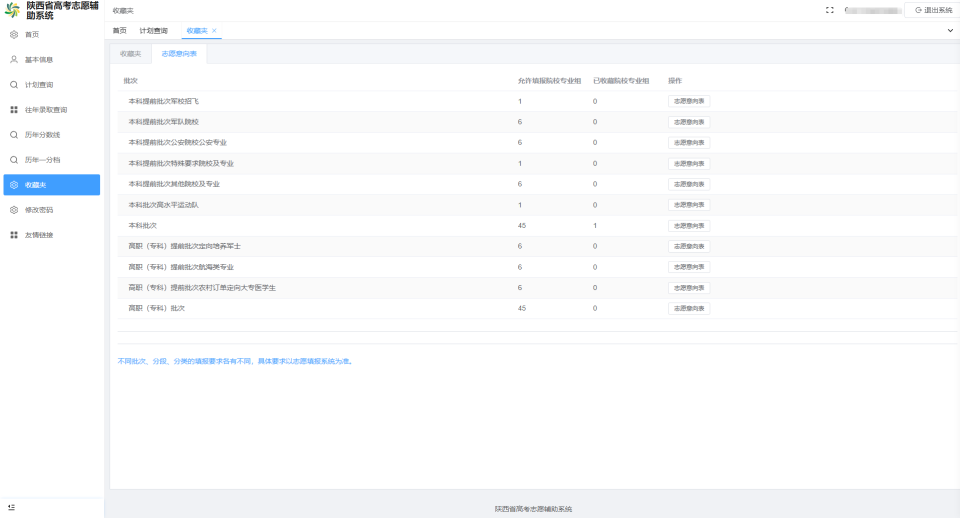Click the 基本信息 person icon in sidebar
Image resolution: width=960 pixels, height=518 pixels.
[14, 60]
